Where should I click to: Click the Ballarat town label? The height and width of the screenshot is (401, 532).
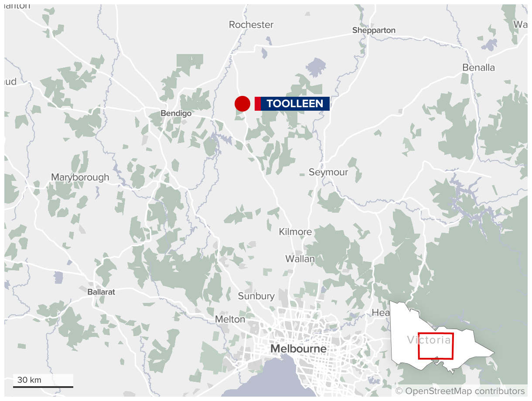pos(101,292)
